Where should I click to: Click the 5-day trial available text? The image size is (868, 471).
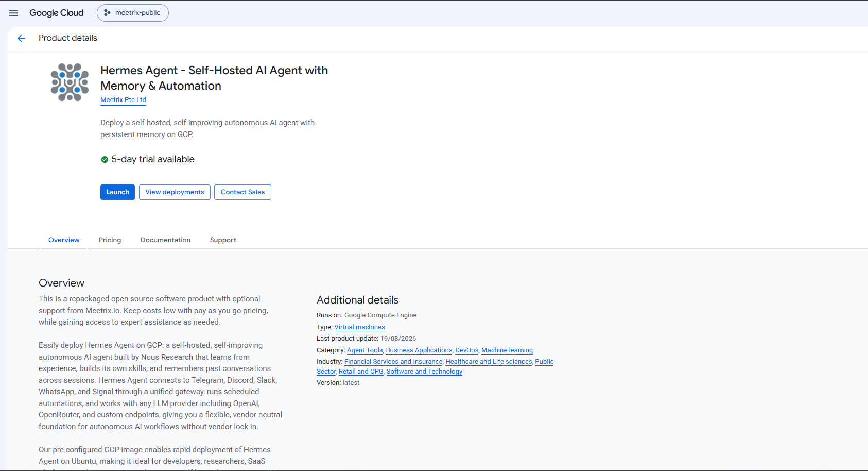tap(153, 160)
